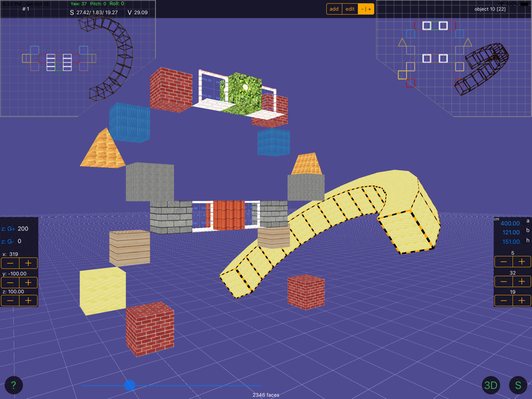Increase x value 319 with plus
This screenshot has width=532, height=399.
(29, 263)
